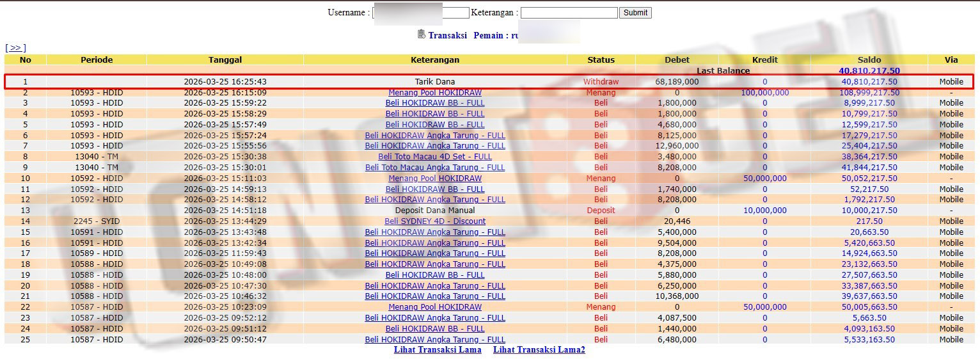Open Beli Toto Macau 4D Set link
The width and height of the screenshot is (980, 359).
tap(435, 157)
